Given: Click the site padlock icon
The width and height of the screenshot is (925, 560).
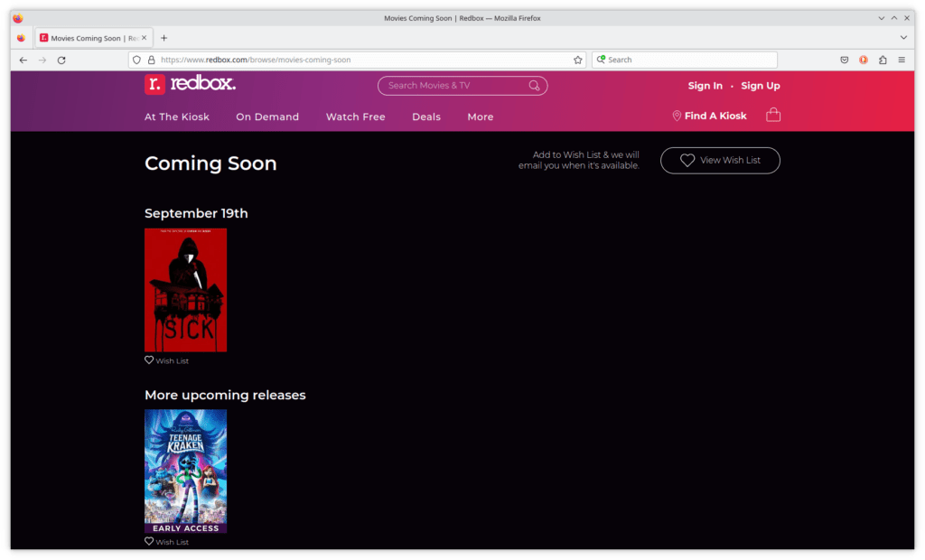Looking at the screenshot, I should click(x=151, y=60).
